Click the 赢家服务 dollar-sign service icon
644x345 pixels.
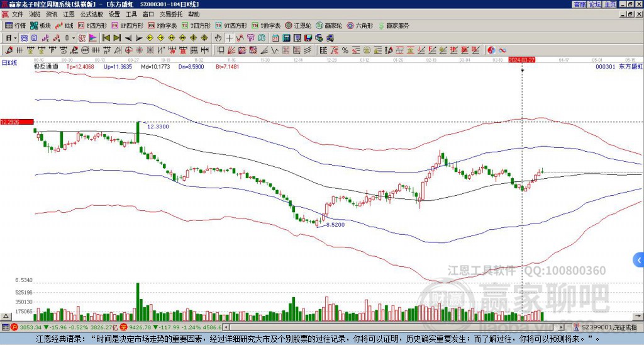(x=393, y=26)
